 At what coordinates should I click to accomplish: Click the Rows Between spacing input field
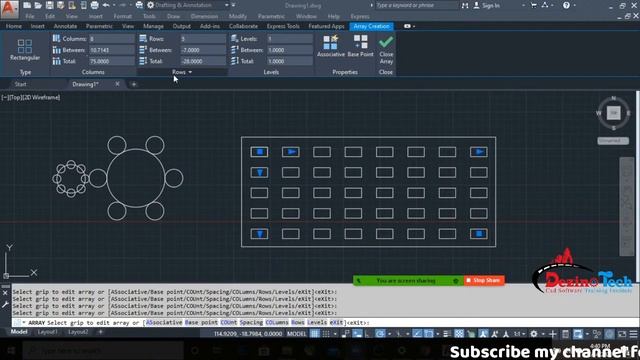pyautogui.click(x=203, y=50)
